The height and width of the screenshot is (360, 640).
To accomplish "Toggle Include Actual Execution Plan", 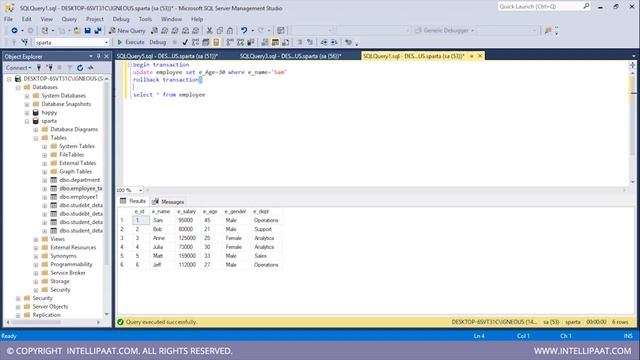I will [x=230, y=42].
